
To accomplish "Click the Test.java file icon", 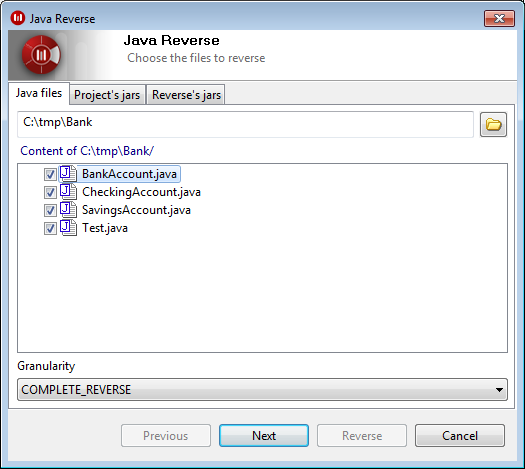I will point(68,228).
